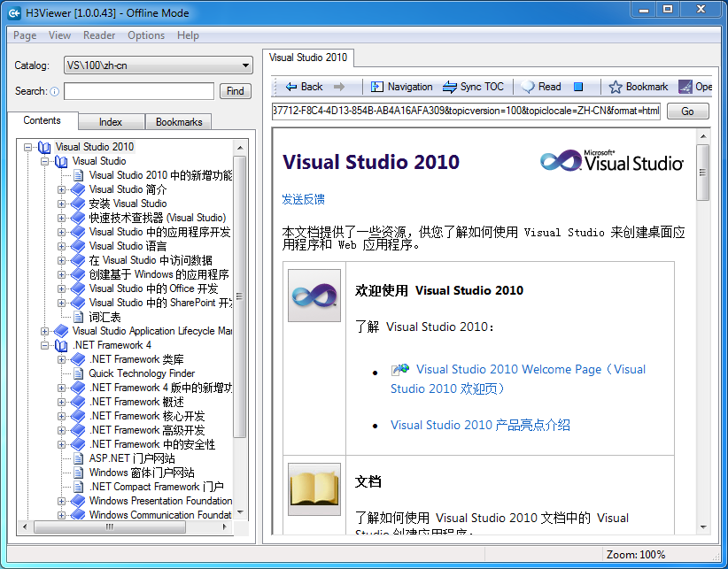This screenshot has height=569, width=728.
Task: Expand the Visual Studio 简介 node
Action: [x=61, y=189]
